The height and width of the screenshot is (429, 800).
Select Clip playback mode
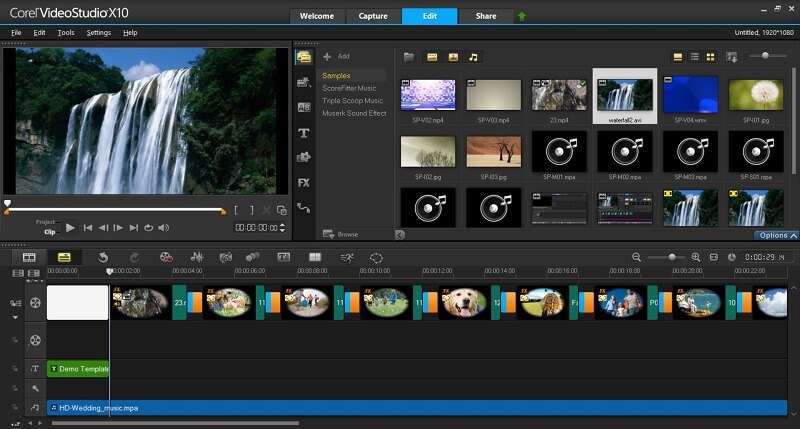click(49, 232)
